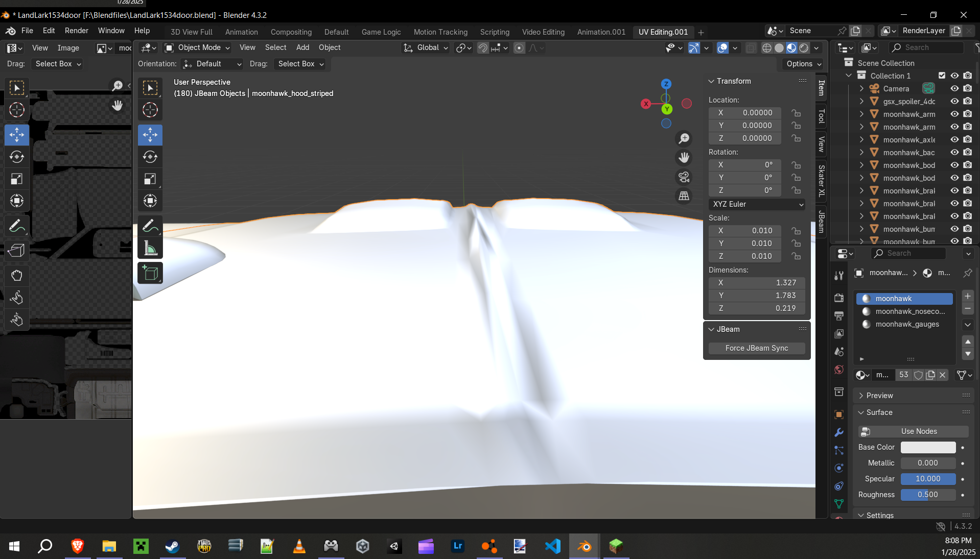Open Visual Studio Code from taskbar
The width and height of the screenshot is (980, 559).
(553, 547)
